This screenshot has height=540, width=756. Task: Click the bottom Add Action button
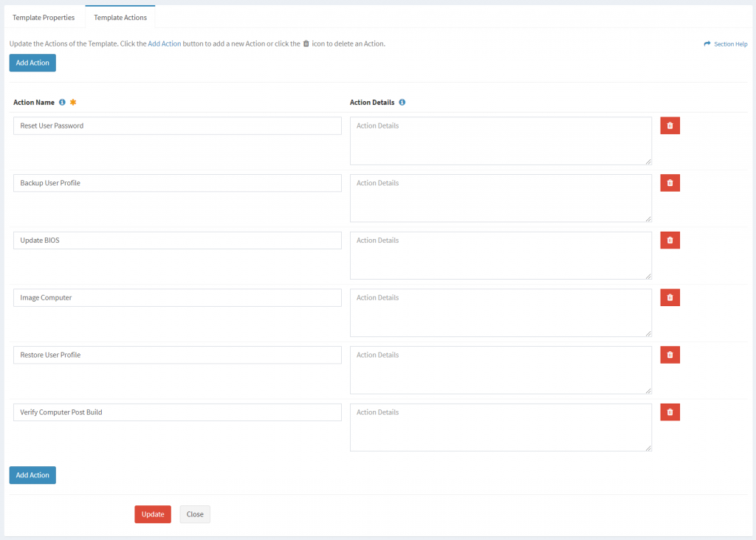point(32,475)
